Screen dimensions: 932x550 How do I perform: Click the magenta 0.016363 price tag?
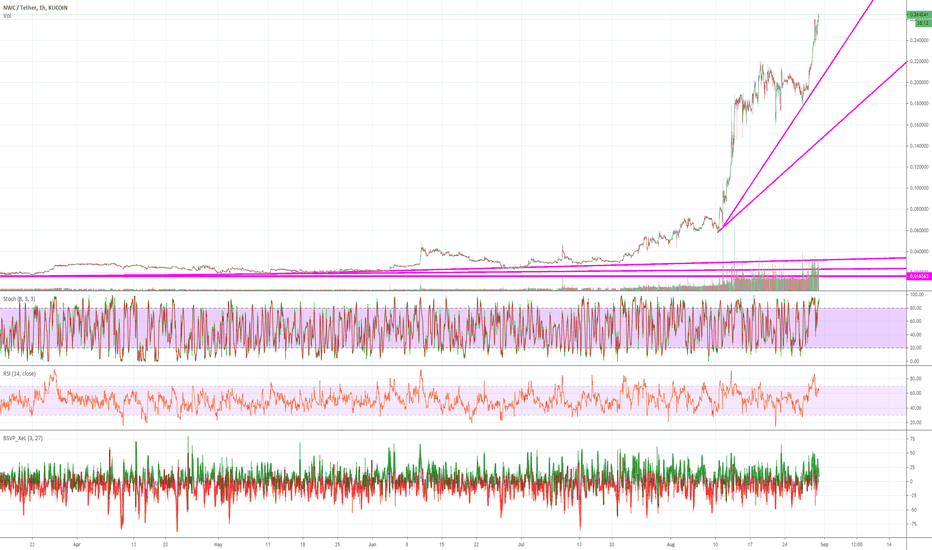coord(919,276)
